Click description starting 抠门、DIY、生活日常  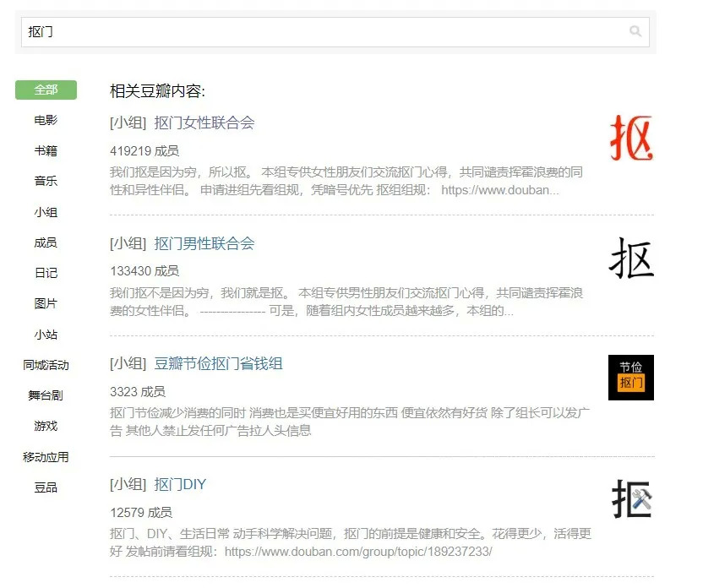[x=351, y=542]
